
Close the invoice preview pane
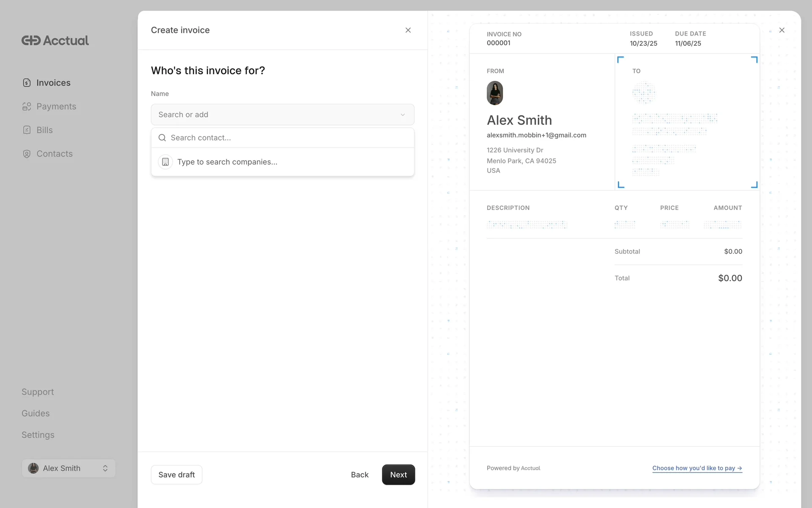[x=782, y=30]
